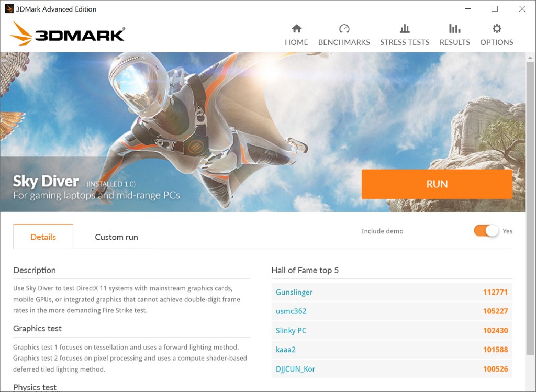Open the Options gear icon
536x392 pixels.
click(497, 28)
